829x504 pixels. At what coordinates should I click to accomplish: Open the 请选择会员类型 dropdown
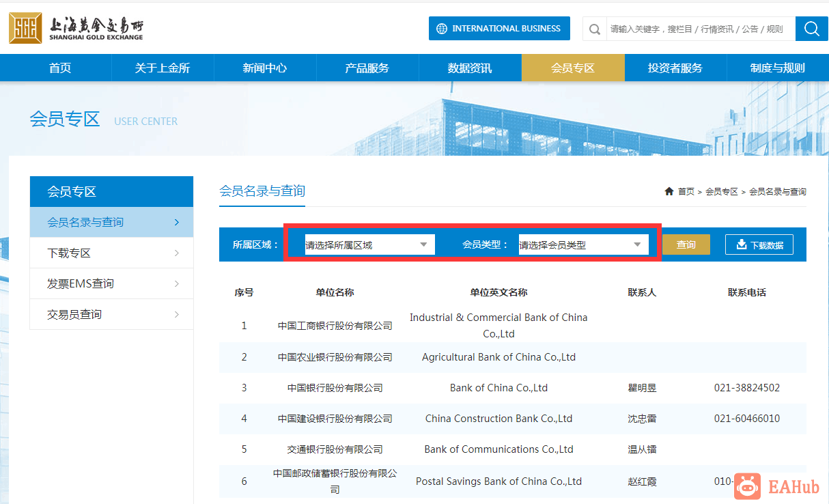point(583,244)
